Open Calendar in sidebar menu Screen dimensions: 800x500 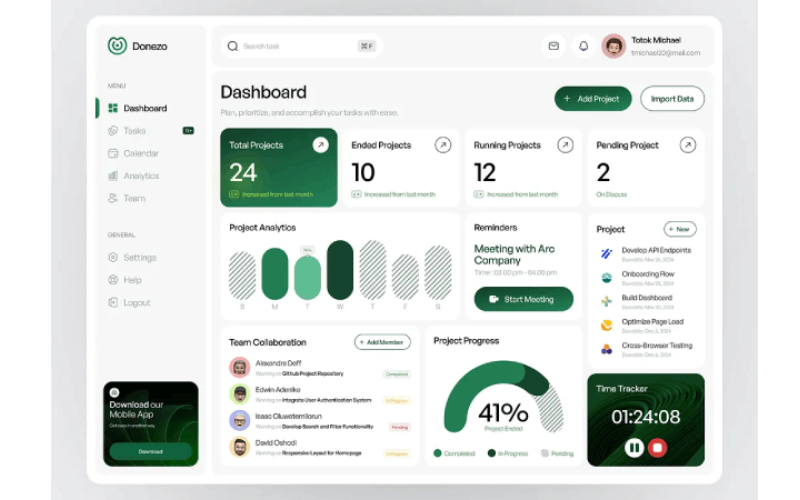click(x=134, y=153)
